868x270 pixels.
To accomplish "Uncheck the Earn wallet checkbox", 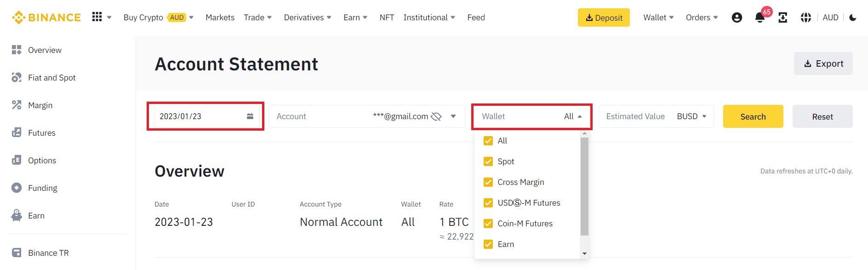I will pyautogui.click(x=488, y=244).
